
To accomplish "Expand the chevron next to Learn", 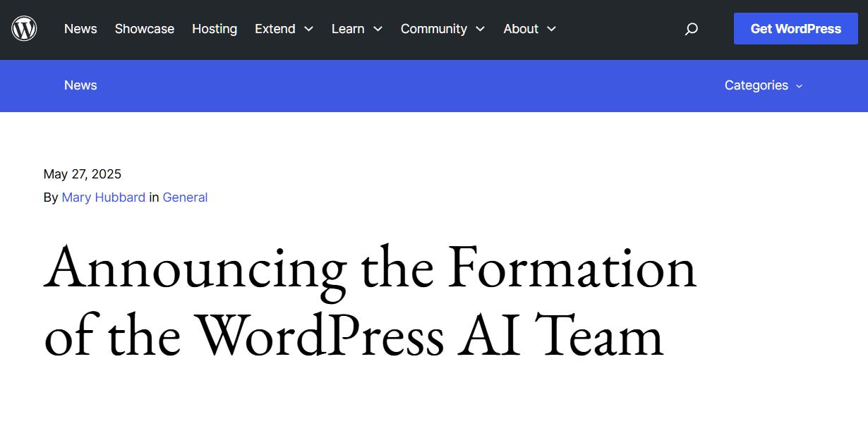I will pyautogui.click(x=378, y=29).
